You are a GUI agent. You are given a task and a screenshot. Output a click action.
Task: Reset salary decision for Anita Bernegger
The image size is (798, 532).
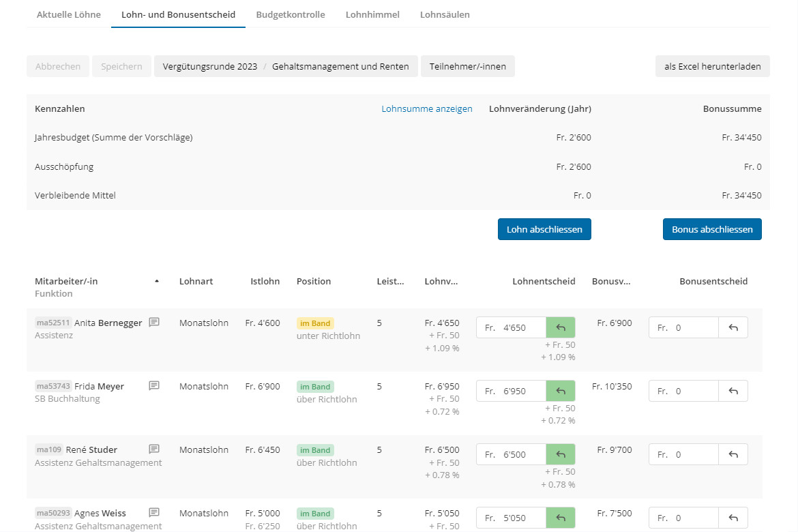(560, 327)
